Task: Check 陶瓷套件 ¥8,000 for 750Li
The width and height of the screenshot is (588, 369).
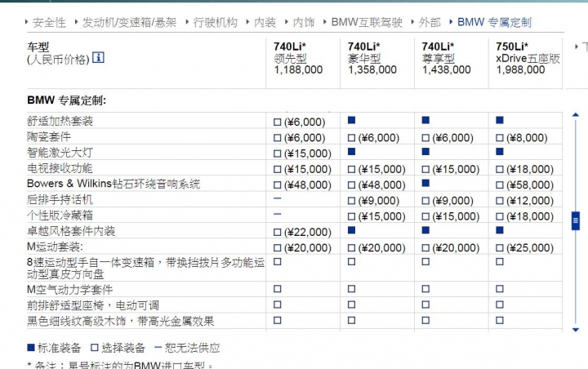Action: coord(500,138)
